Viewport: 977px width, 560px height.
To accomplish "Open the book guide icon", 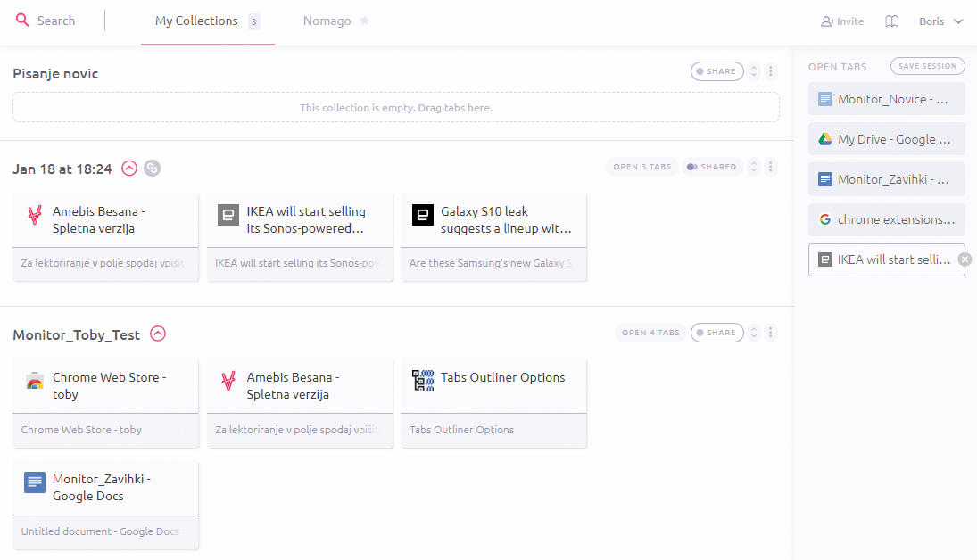I will tap(891, 21).
